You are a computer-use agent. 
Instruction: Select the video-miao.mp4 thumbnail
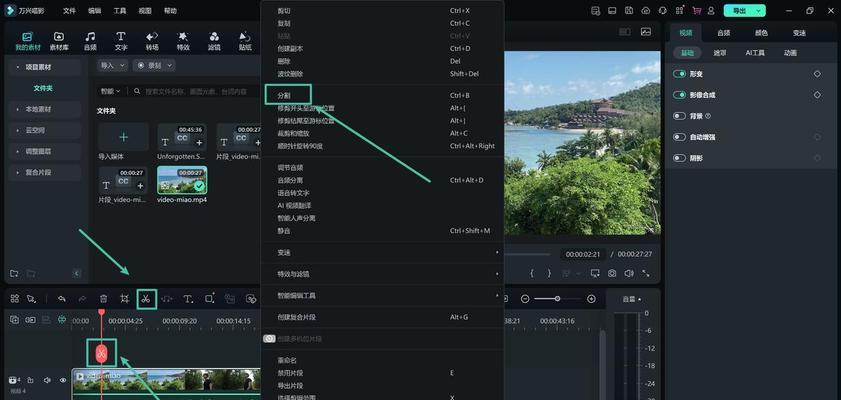(182, 180)
